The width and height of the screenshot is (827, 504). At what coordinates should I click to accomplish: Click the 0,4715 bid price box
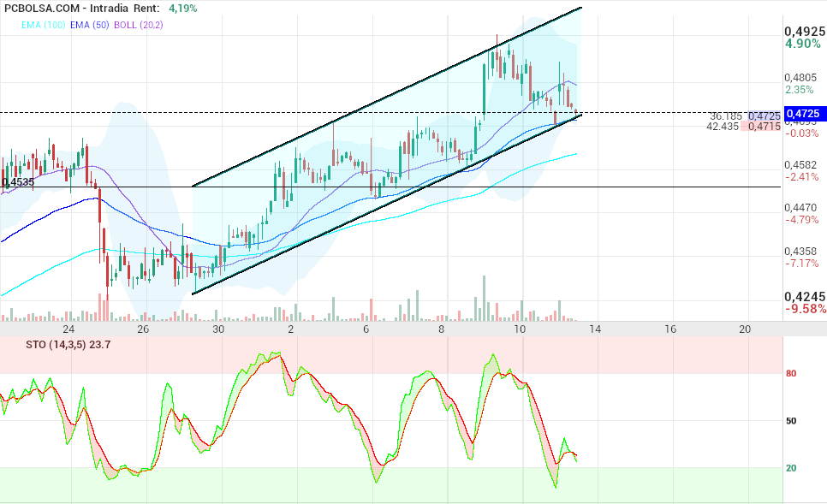point(764,127)
